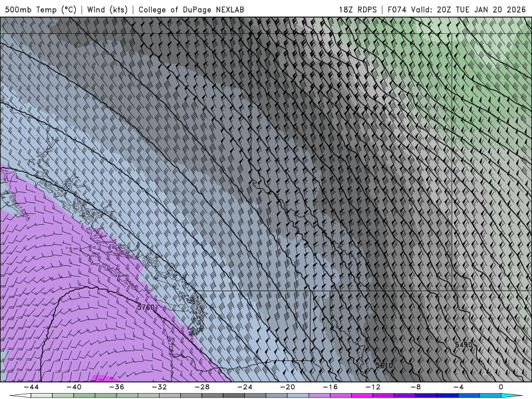The height and width of the screenshot is (399, 532).
Task: Click the -16 color scale label
Action: (330, 387)
